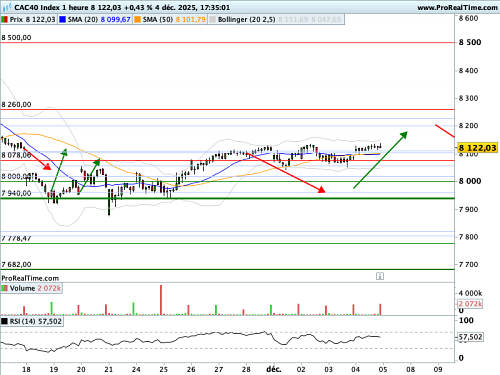Click the 7 940,00 support label

(16, 193)
